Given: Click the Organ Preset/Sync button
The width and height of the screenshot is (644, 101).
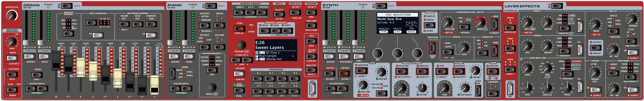Looking at the screenshot, I should click(37, 75).
